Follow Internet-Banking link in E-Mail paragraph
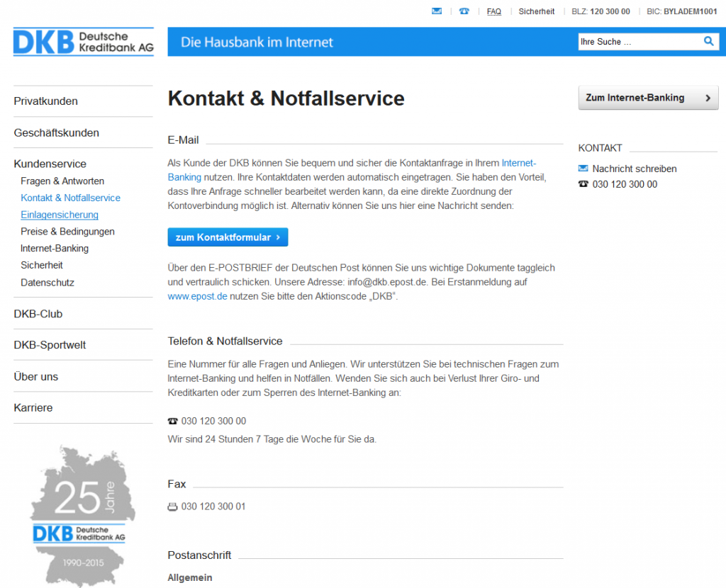726x588 pixels. click(x=519, y=163)
